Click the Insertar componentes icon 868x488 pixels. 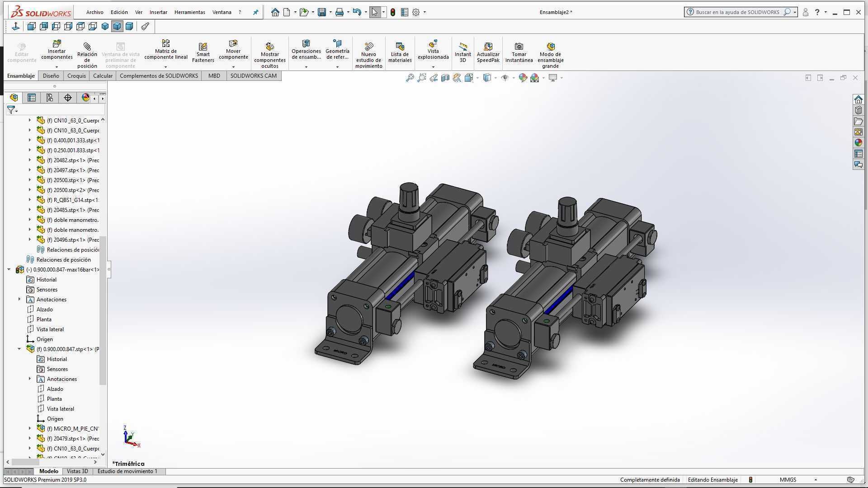(x=57, y=44)
